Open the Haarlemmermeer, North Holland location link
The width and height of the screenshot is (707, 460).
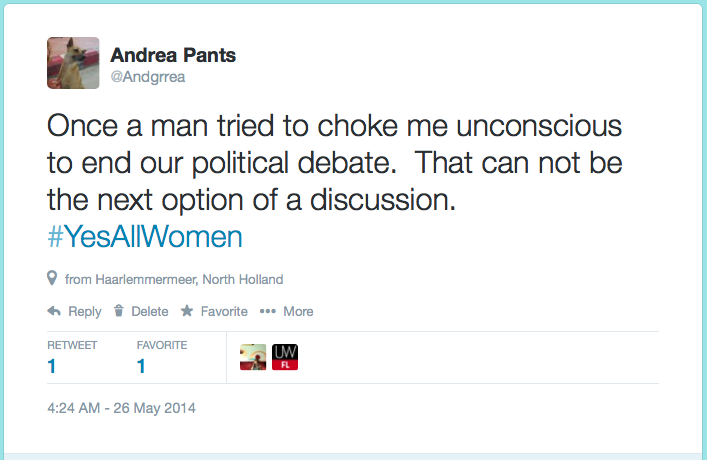coord(174,279)
